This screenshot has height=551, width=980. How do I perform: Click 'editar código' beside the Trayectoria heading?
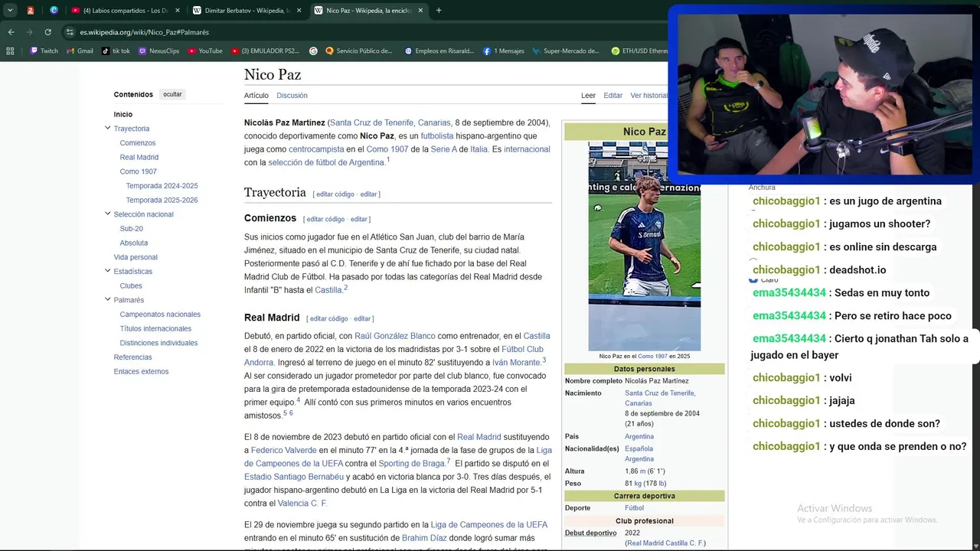click(x=335, y=194)
